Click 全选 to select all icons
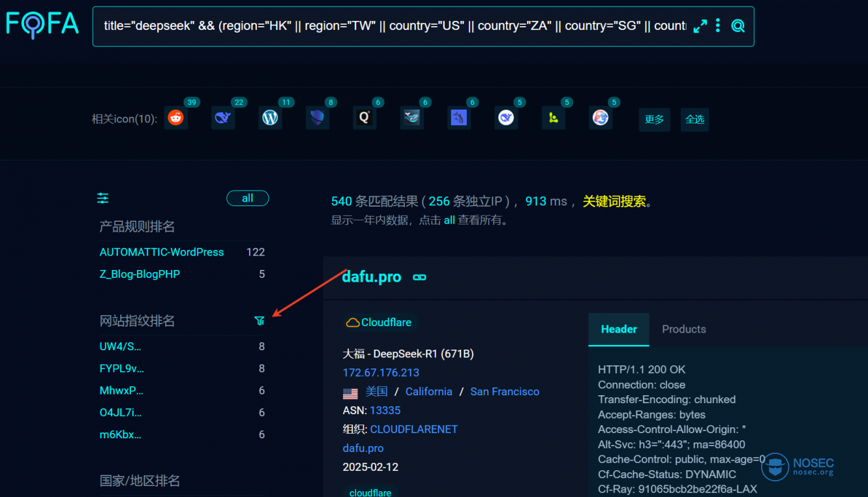 pos(695,119)
